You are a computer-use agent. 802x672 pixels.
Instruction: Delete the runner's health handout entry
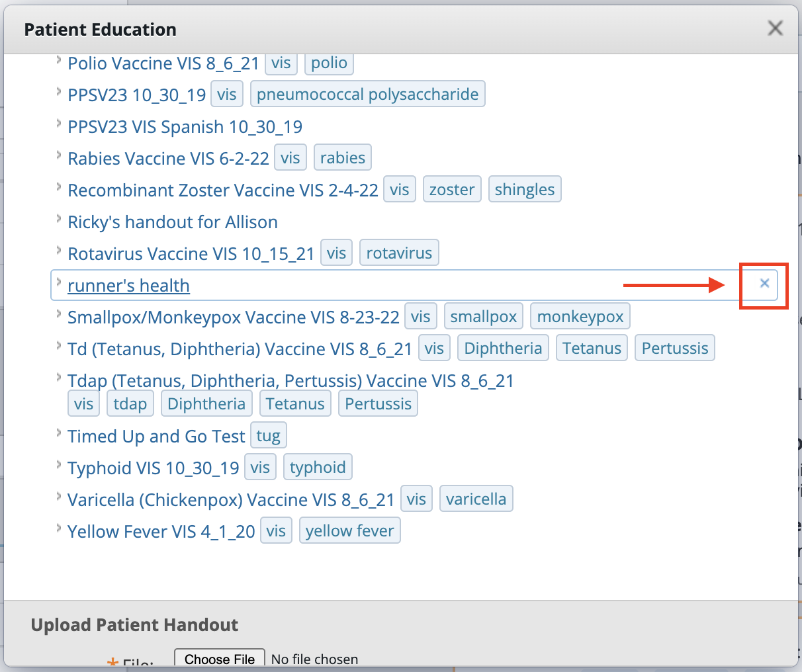pyautogui.click(x=764, y=284)
